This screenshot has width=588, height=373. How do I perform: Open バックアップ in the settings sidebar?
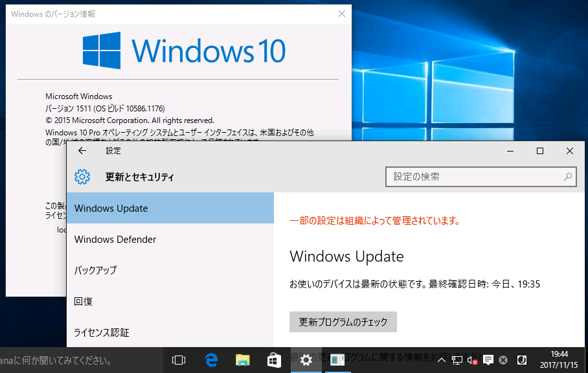tap(170, 270)
